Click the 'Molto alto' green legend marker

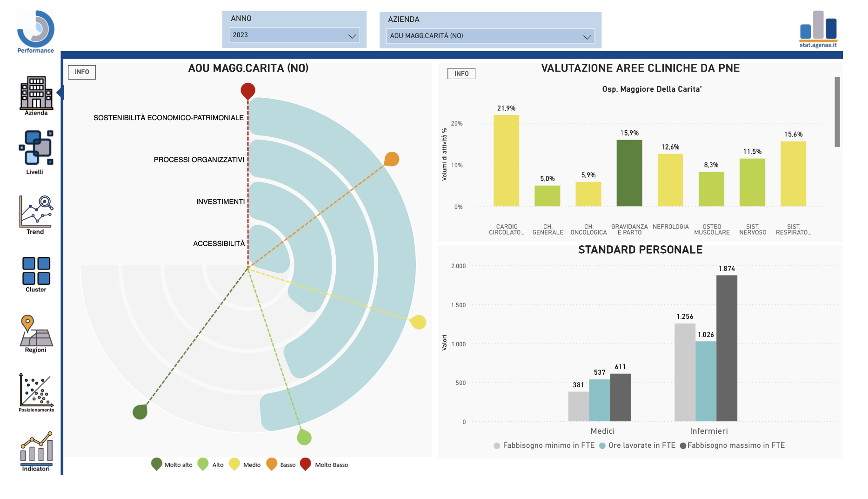157,464
